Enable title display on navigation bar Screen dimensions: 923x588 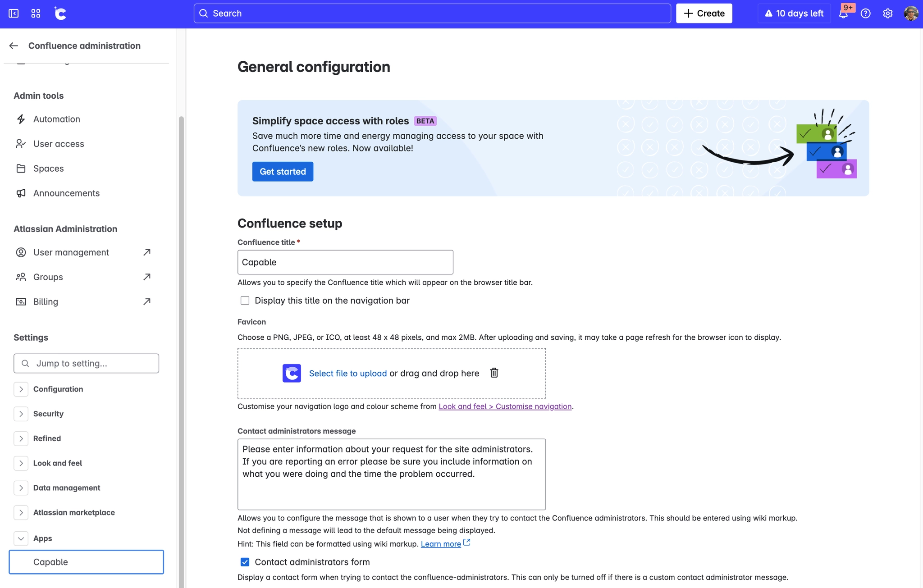(245, 300)
